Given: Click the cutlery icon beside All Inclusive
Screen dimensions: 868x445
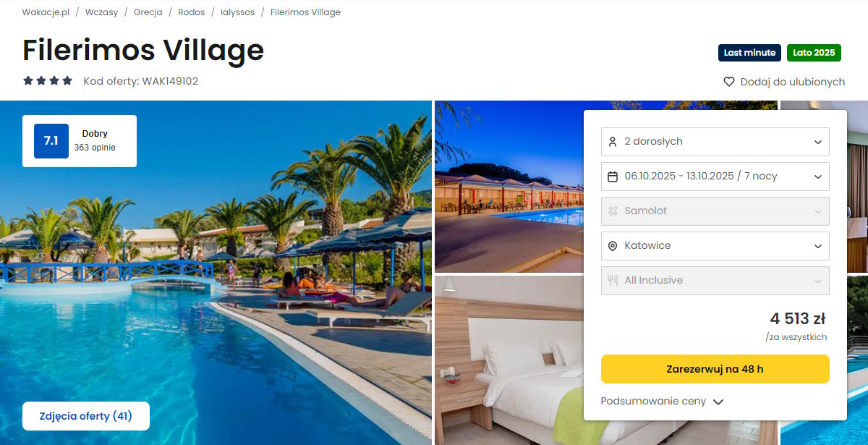Looking at the screenshot, I should pyautogui.click(x=613, y=281).
